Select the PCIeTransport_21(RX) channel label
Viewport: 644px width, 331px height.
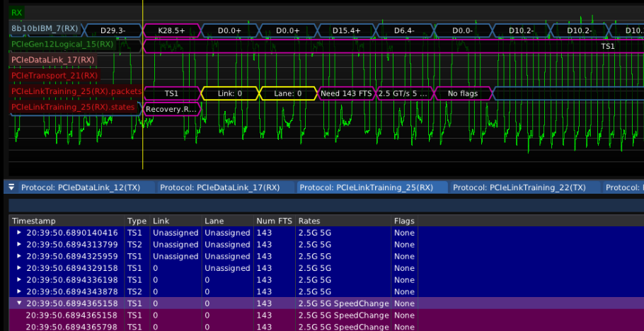[54, 76]
